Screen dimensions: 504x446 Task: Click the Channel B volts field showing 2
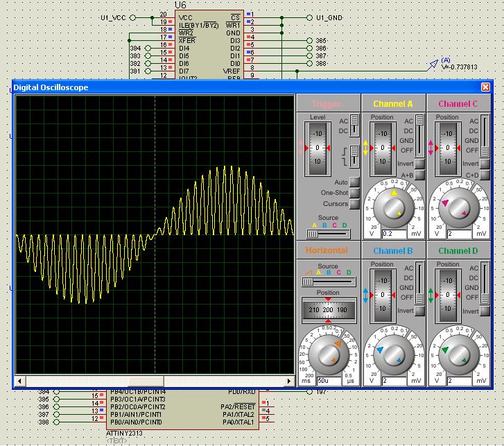tap(394, 381)
